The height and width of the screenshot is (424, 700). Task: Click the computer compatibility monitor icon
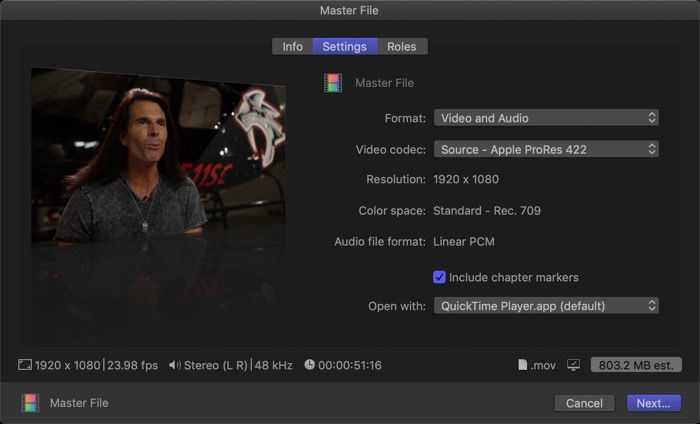click(x=574, y=365)
